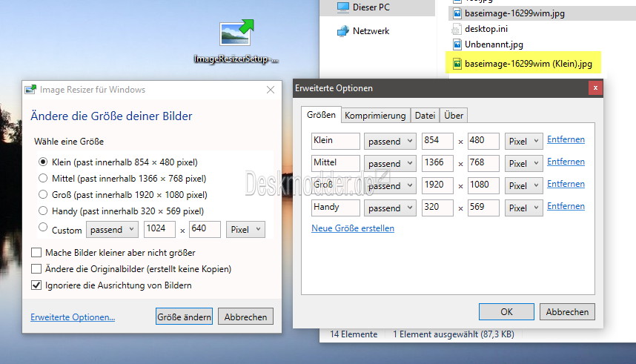Close the Erweiterte Optionen dialog
The image size is (636, 364).
(x=595, y=87)
